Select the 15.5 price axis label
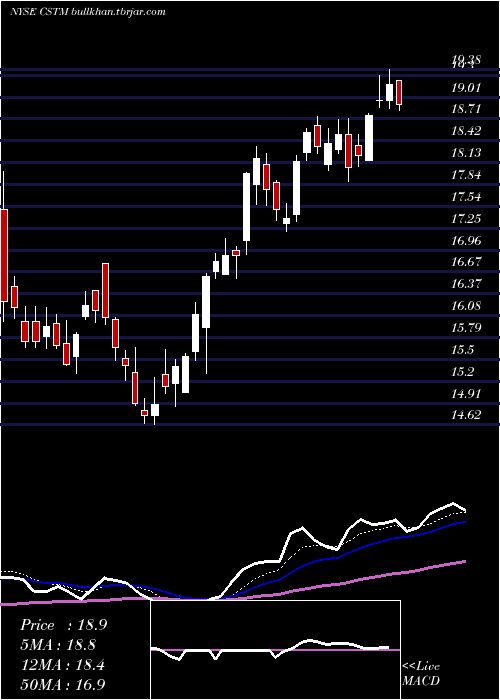 click(x=462, y=350)
